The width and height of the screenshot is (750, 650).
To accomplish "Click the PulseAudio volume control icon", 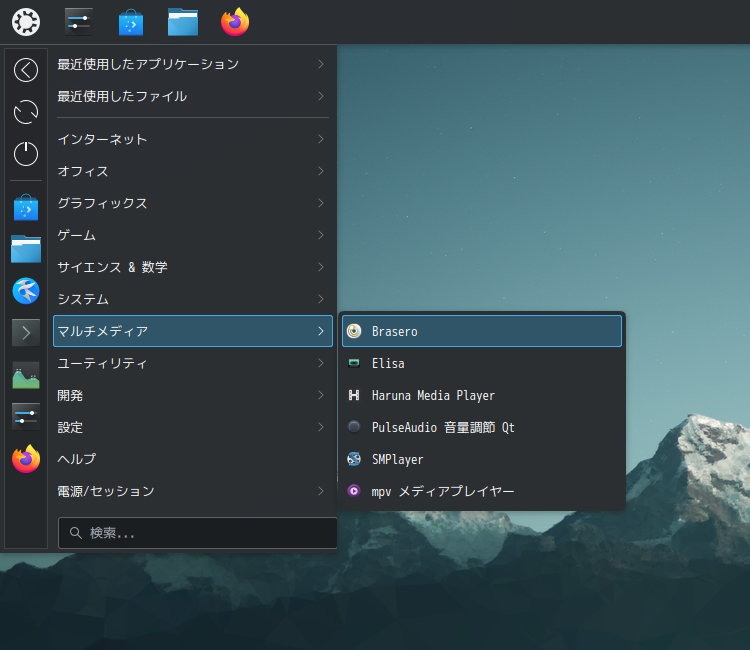I will (x=354, y=427).
